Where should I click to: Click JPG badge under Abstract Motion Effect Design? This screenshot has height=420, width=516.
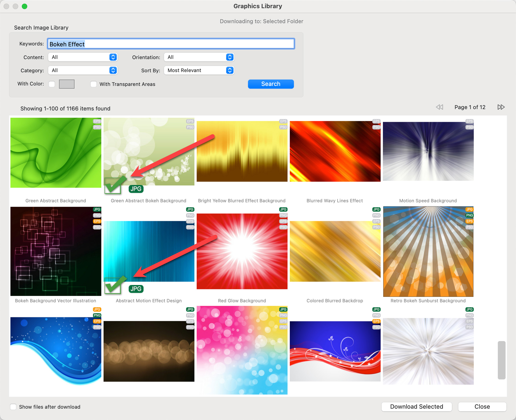point(136,289)
